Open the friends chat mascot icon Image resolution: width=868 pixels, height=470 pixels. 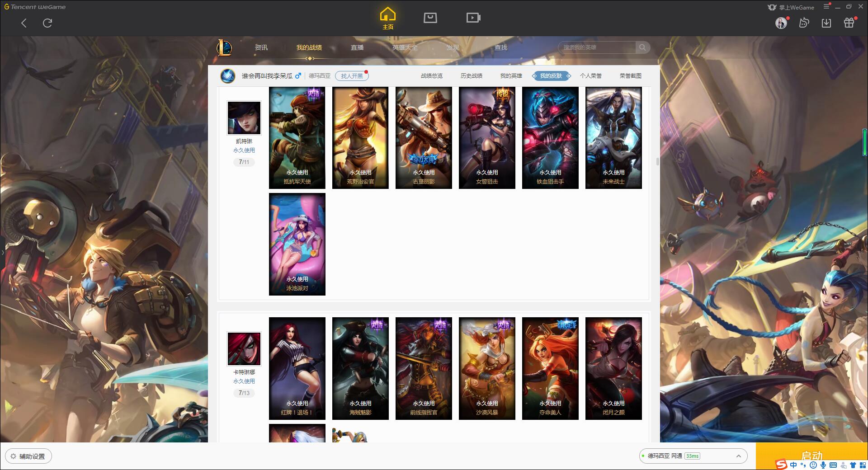(804, 23)
